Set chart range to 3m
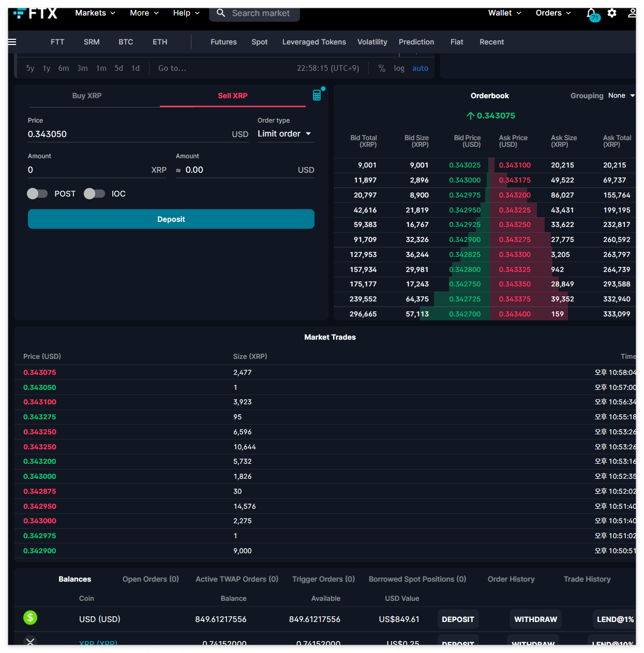 coord(82,68)
